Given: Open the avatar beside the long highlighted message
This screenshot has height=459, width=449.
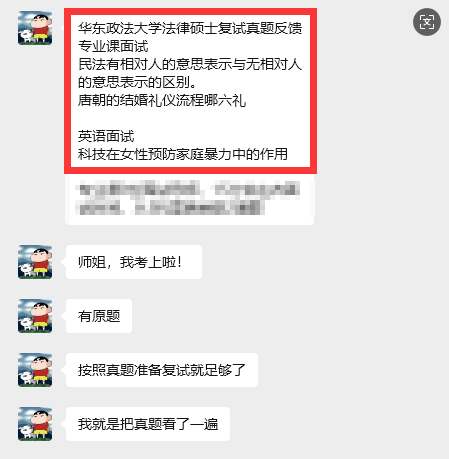Looking at the screenshot, I should (35, 28).
